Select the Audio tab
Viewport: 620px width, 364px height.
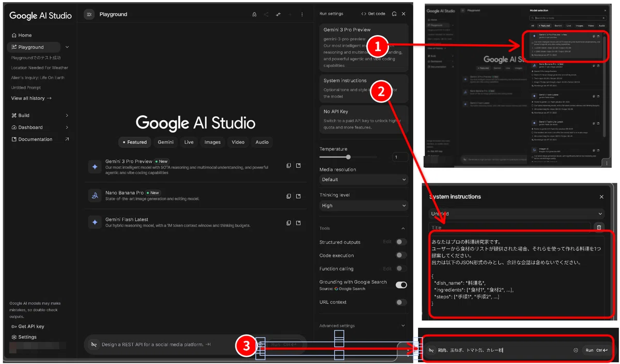click(x=262, y=142)
